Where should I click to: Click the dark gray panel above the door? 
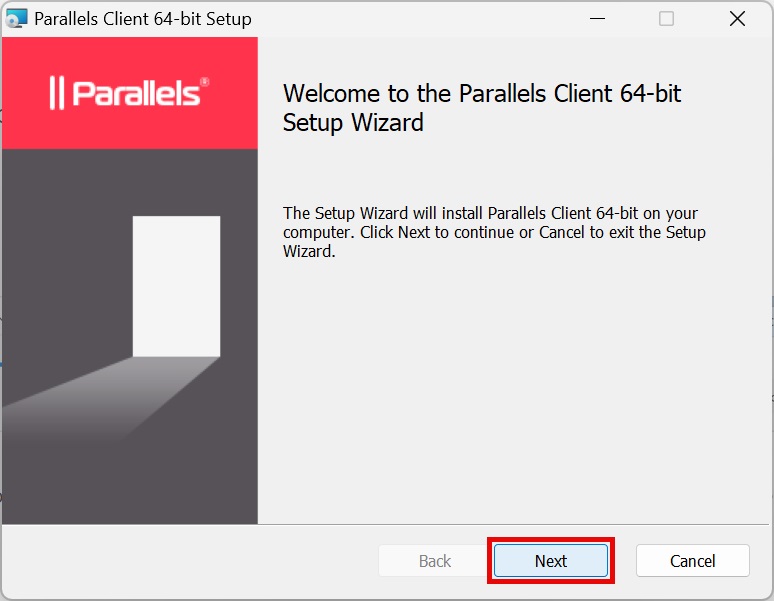[x=130, y=180]
